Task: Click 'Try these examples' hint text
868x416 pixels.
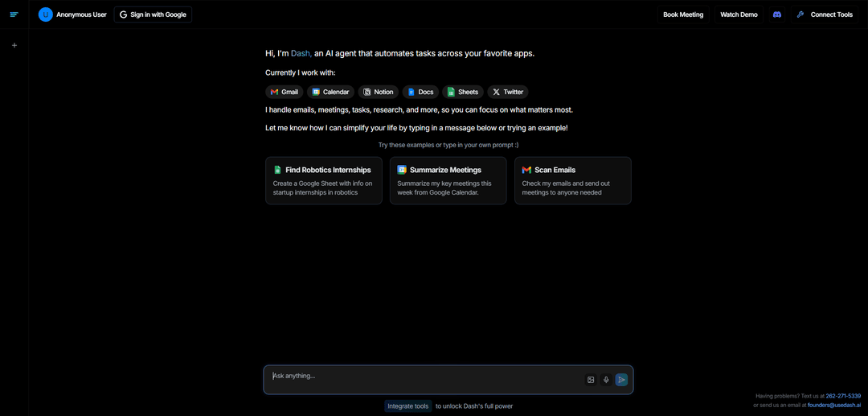Action: tap(448, 145)
